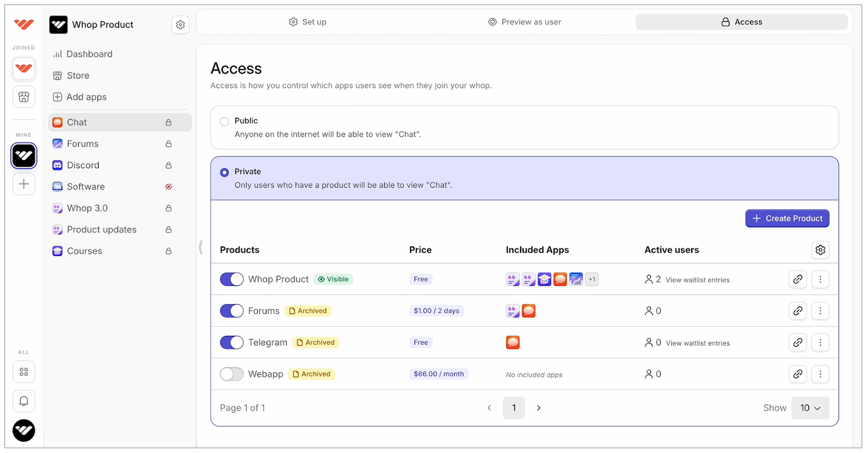868x453 pixels.
Task: Open the table settings gear beside Active users
Action: [x=820, y=250]
